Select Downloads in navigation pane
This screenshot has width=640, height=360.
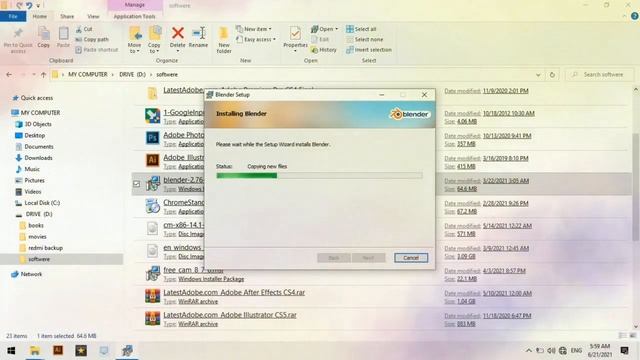click(34, 158)
